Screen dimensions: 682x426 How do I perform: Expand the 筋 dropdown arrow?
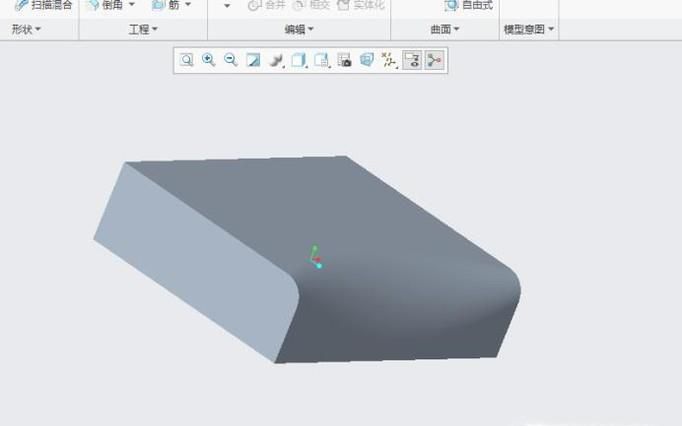[188, 5]
